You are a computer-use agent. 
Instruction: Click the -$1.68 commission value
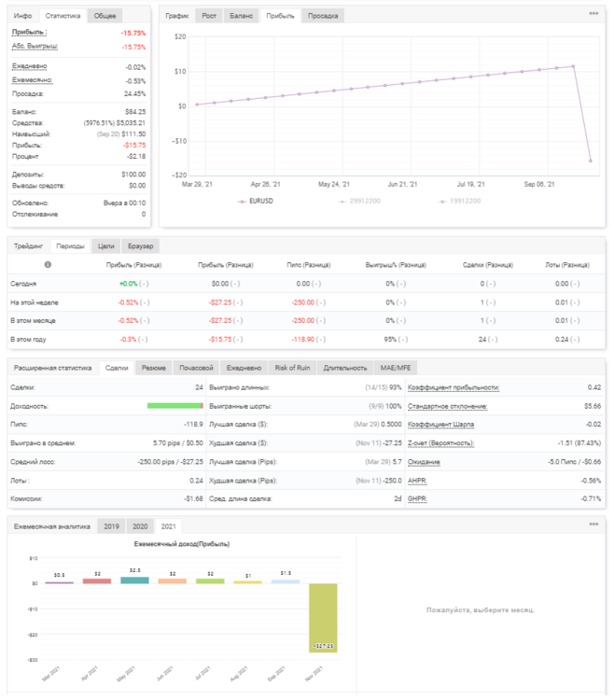click(193, 498)
